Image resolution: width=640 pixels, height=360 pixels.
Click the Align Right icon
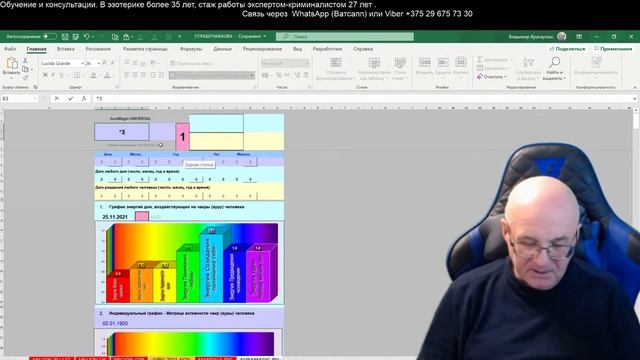click(x=143, y=75)
